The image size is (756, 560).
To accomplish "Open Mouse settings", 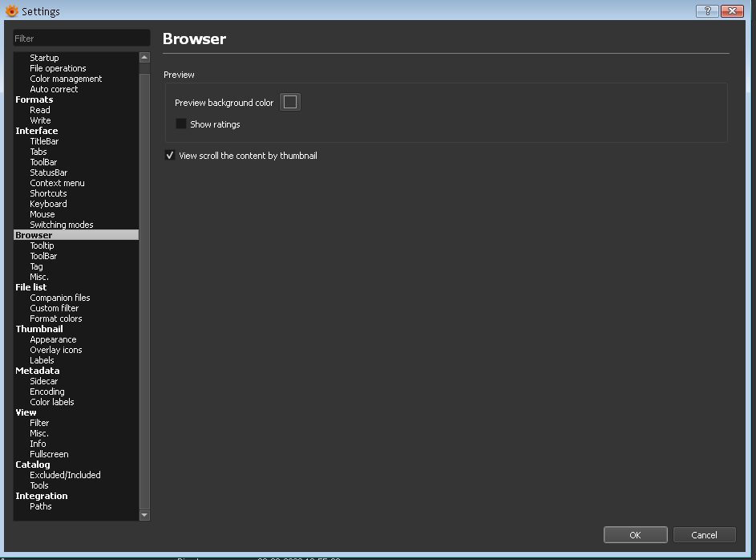I will (42, 215).
